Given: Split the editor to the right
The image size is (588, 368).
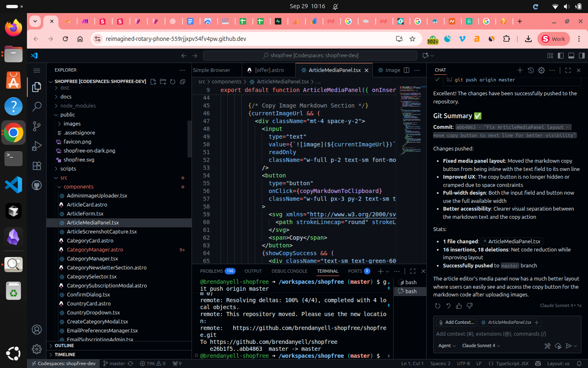Looking at the screenshot, I should point(406,70).
